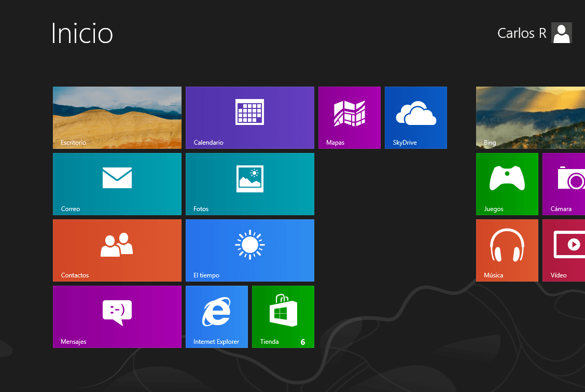Click the Correo tile label
The height and width of the screenshot is (392, 585).
(x=71, y=209)
